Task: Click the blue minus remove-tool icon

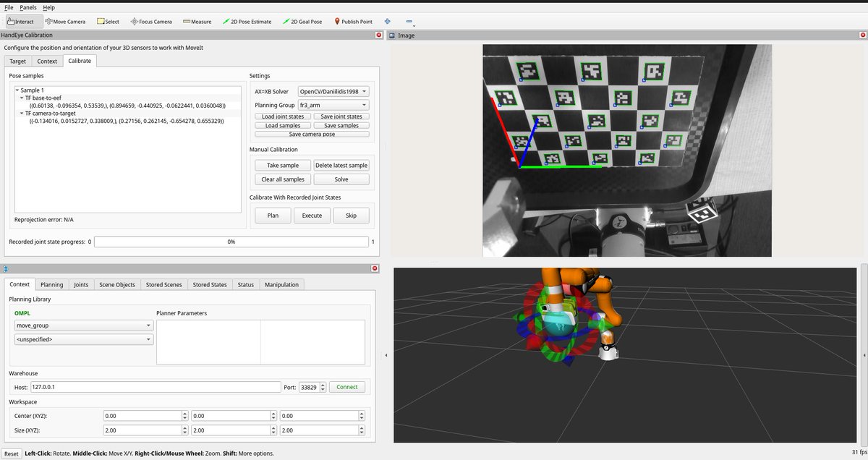Action: click(x=409, y=22)
